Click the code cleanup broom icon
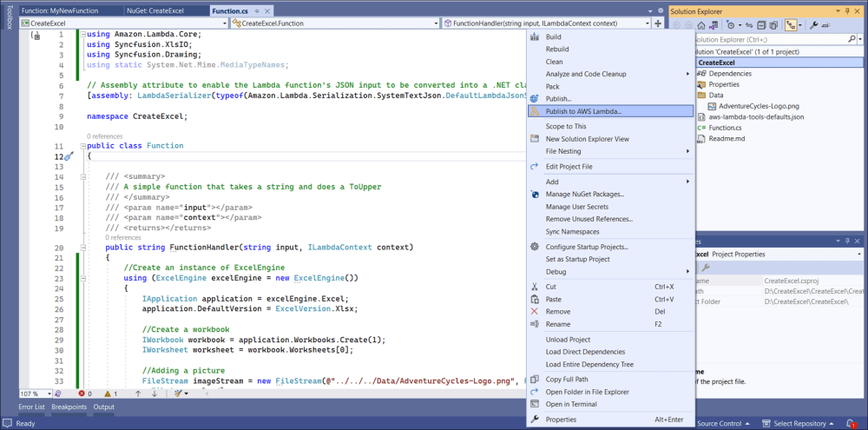Image resolution: width=868 pixels, height=430 pixels. [178, 394]
